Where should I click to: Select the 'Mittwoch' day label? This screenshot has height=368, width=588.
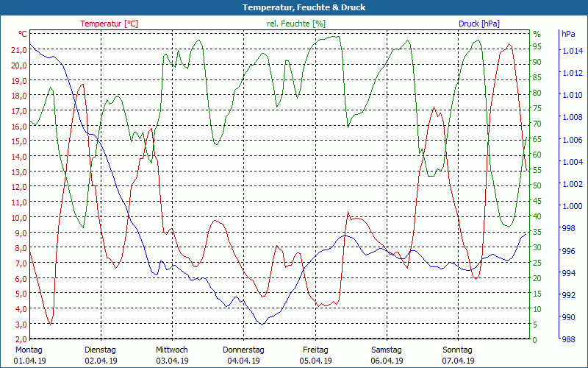(x=172, y=350)
